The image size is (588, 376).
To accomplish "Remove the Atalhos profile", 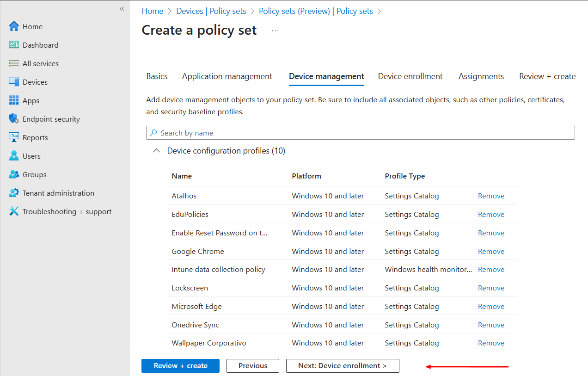I will (491, 196).
